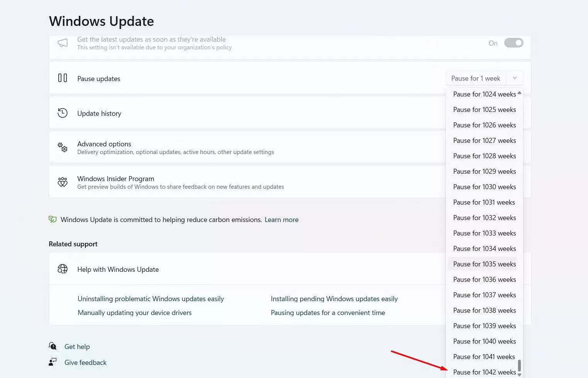Image resolution: width=588 pixels, height=378 pixels.
Task: Choose Pause for 1032 weeks
Action: (x=484, y=218)
